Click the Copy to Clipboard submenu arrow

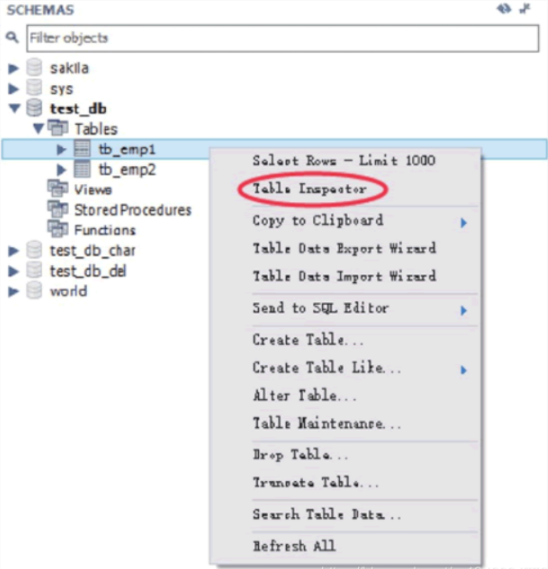pyautogui.click(x=463, y=223)
